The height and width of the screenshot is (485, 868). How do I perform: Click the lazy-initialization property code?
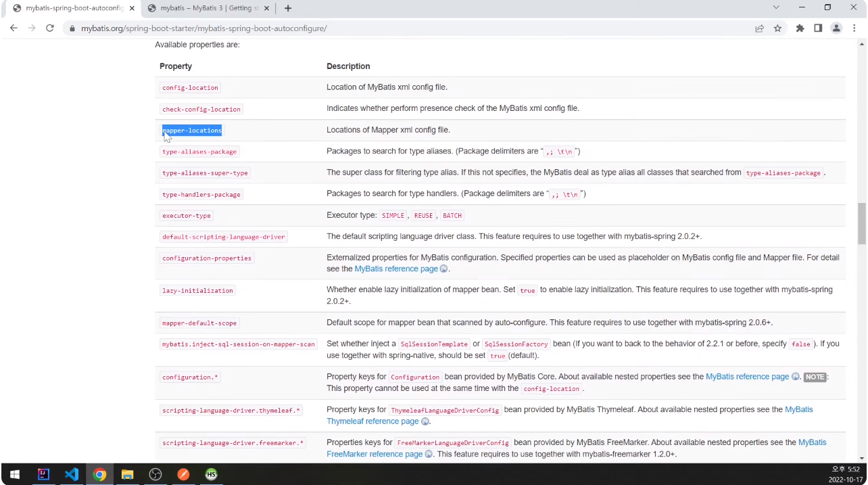(x=197, y=290)
